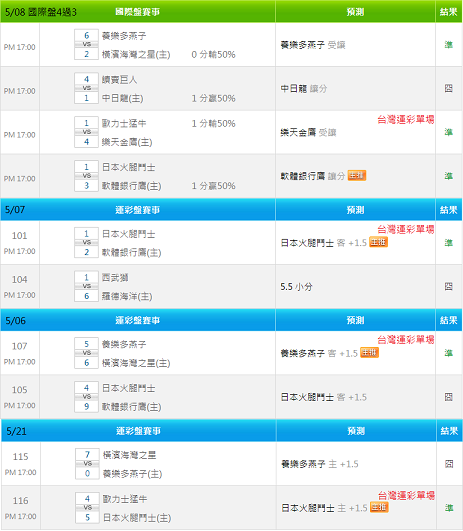463x531 pixels.
Task: Click 歐力士猛牛 team name in match 116
Action: coord(125,498)
